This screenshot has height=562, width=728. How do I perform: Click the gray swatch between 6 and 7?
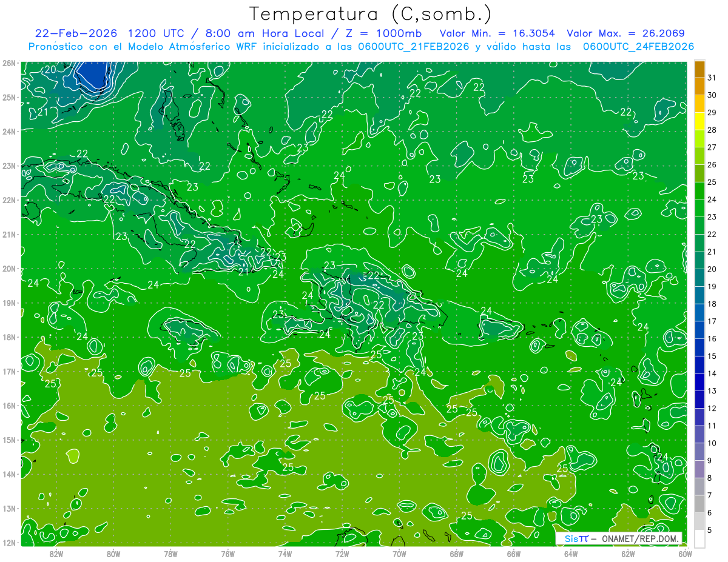[699, 504]
